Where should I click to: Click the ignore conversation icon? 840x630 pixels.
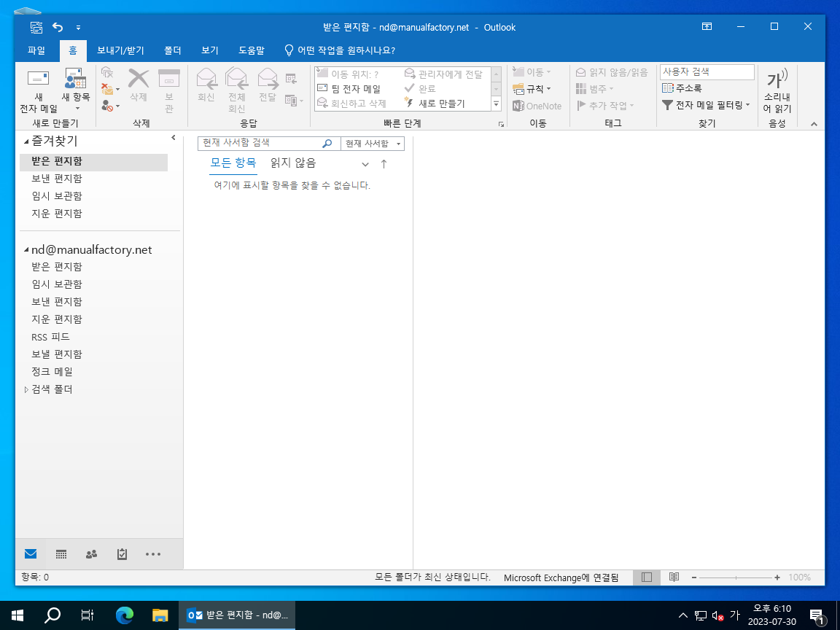pos(107,72)
